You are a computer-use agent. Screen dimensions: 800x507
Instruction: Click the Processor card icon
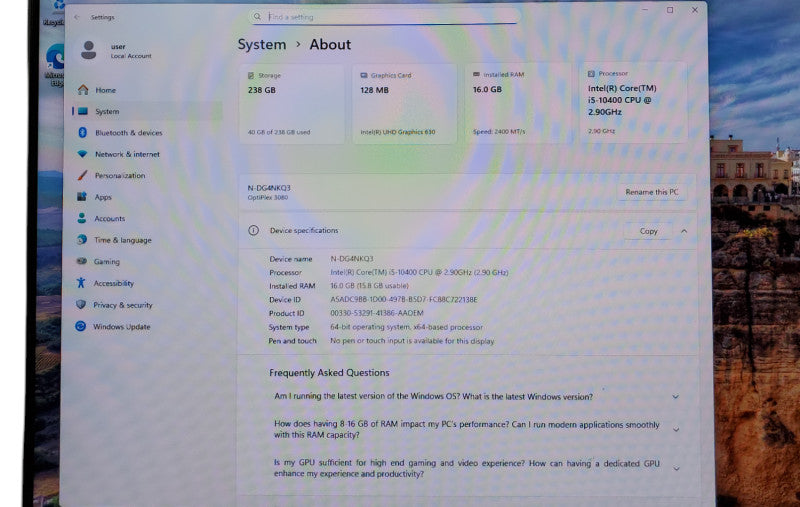click(x=591, y=74)
